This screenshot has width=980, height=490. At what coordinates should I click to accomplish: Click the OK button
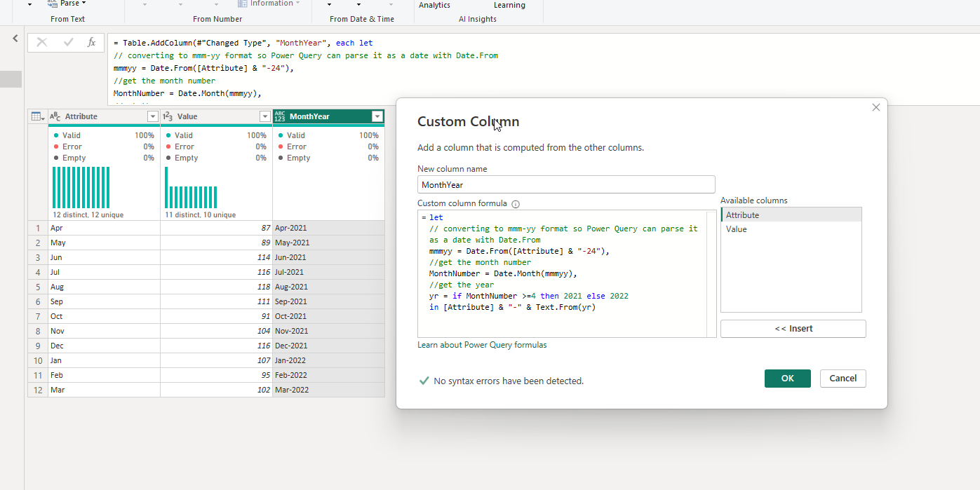pos(788,379)
